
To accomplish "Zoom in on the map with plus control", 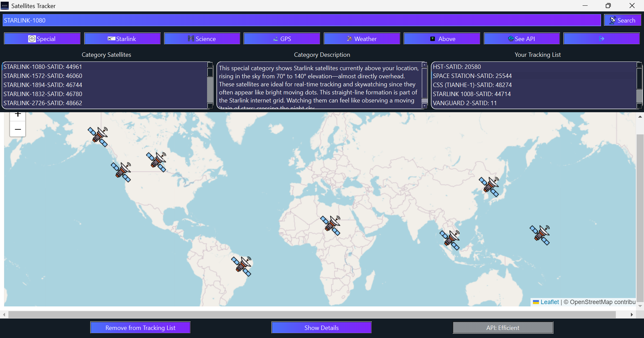I will [x=17, y=114].
